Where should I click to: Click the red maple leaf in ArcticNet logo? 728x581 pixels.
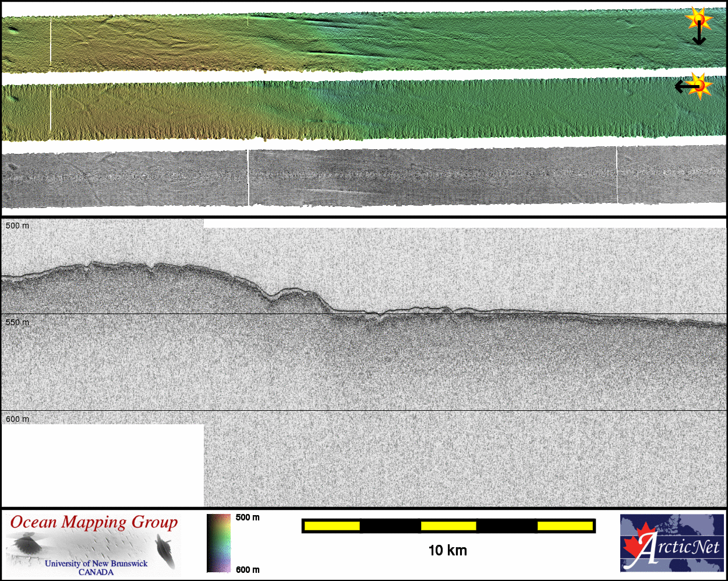[x=635, y=544]
